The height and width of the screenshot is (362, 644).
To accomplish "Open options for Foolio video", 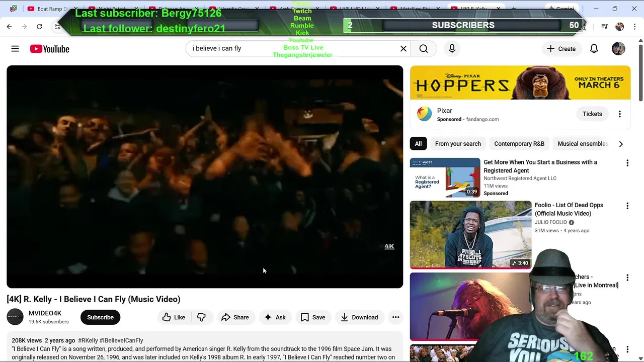I will [x=627, y=206].
